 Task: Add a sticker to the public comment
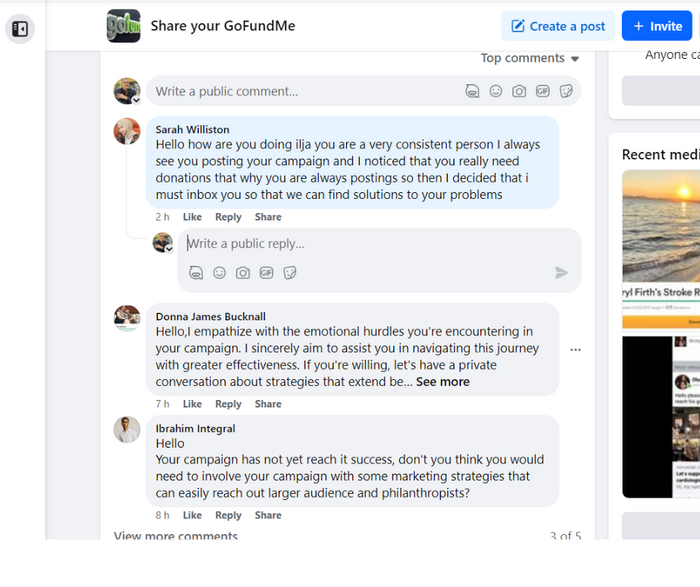tap(566, 91)
